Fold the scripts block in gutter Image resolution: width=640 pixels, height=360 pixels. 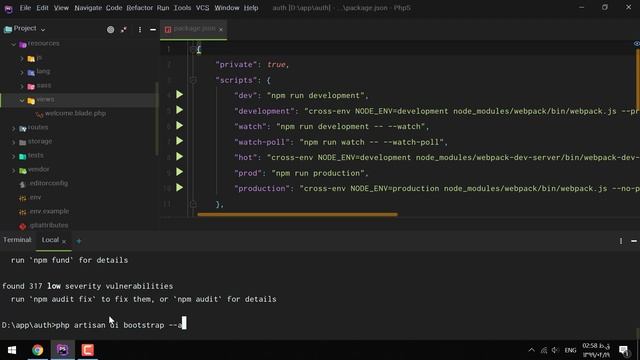point(193,80)
